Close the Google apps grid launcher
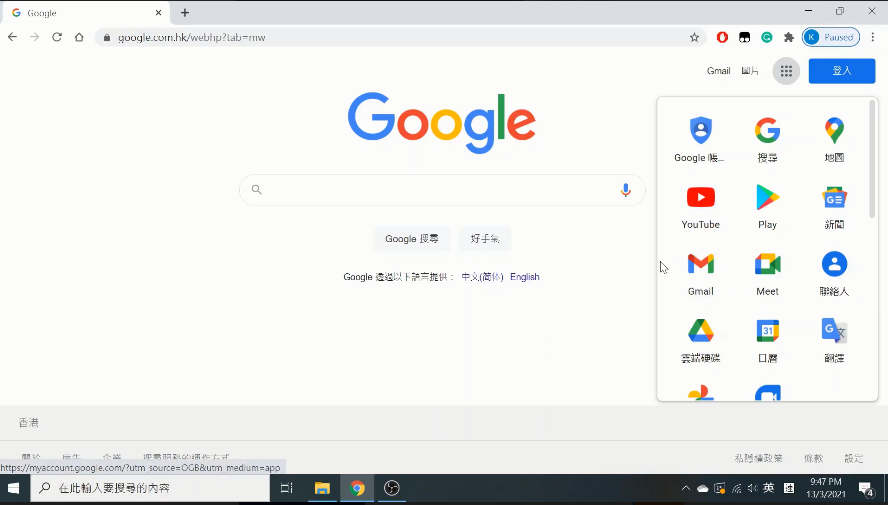Screen dimensions: 888x505 pyautogui.click(x=786, y=71)
